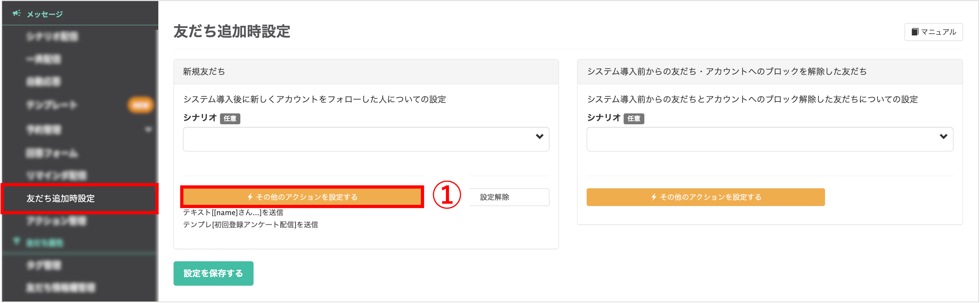
Task: Click the megaphone icon beside メッセージ
Action: [16, 14]
